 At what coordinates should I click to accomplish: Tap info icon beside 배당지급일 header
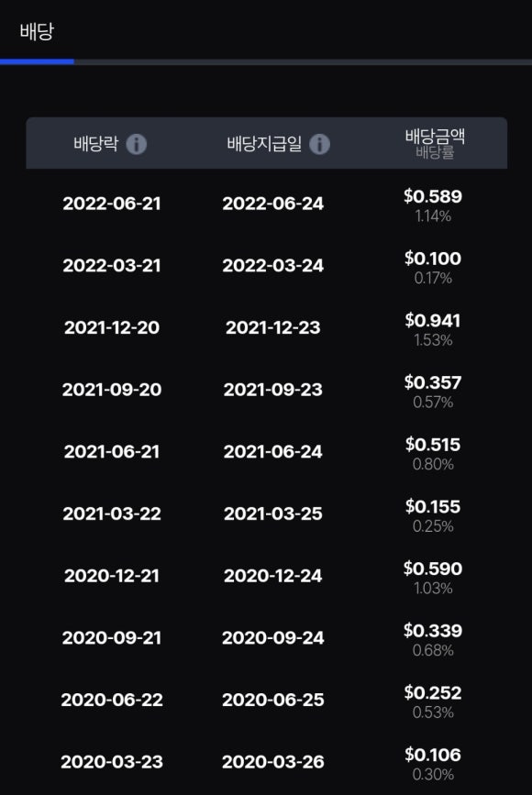coord(319,144)
